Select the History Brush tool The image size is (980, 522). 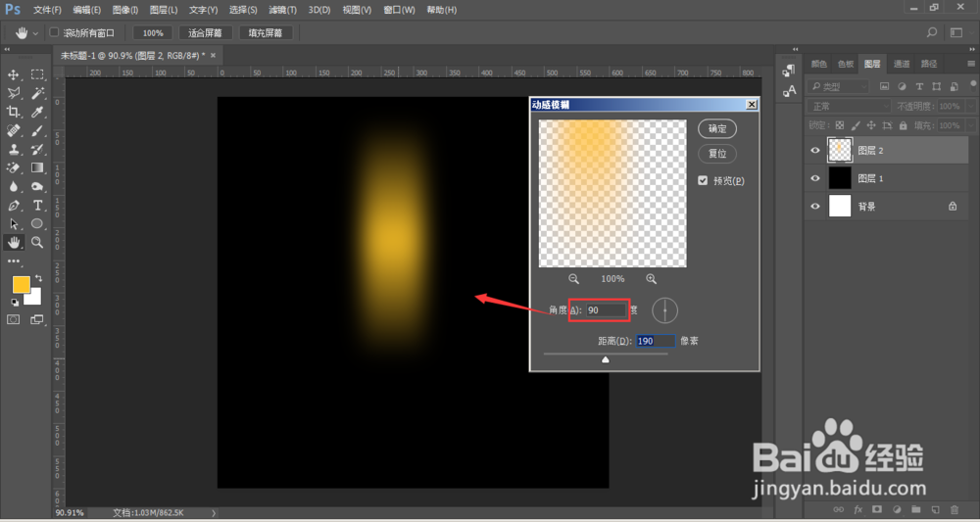(x=37, y=149)
